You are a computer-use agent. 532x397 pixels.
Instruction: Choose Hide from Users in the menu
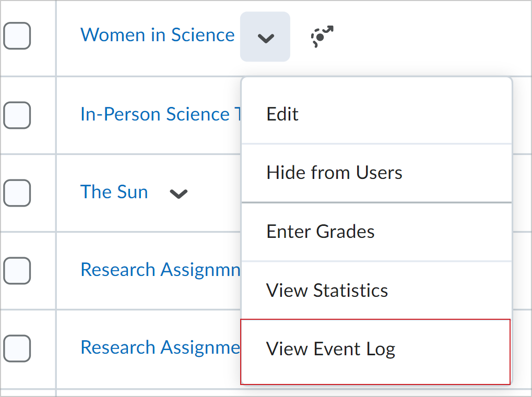point(334,173)
